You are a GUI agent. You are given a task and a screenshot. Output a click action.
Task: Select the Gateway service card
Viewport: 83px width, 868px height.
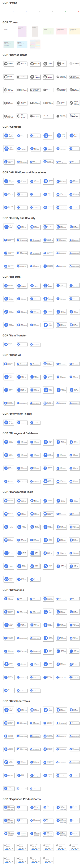(x=9, y=64)
